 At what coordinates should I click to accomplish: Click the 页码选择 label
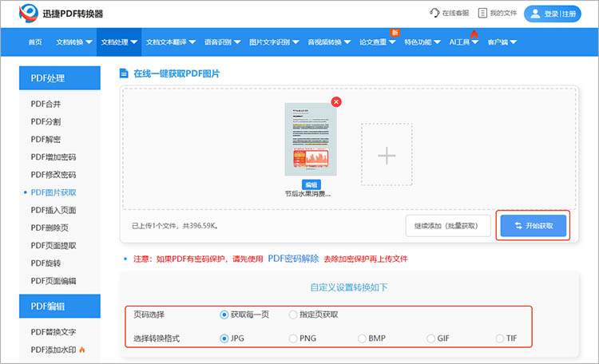[x=149, y=315]
